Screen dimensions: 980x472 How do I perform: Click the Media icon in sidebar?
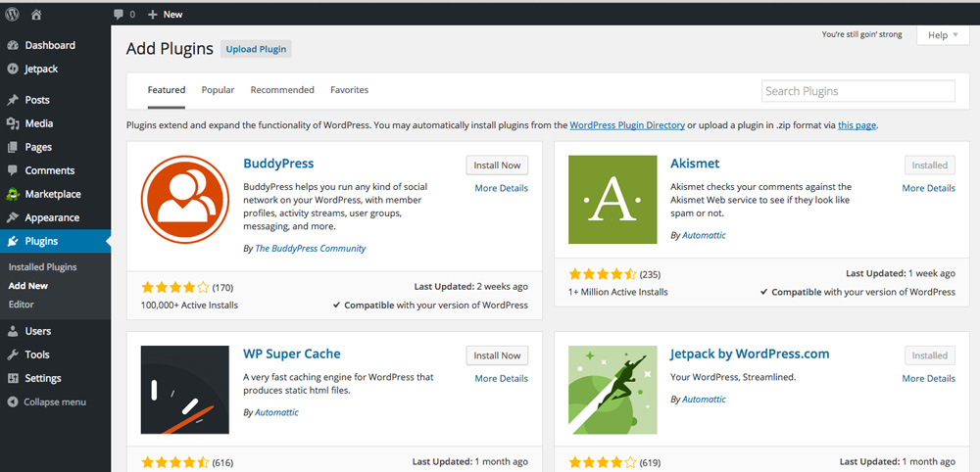(x=13, y=123)
